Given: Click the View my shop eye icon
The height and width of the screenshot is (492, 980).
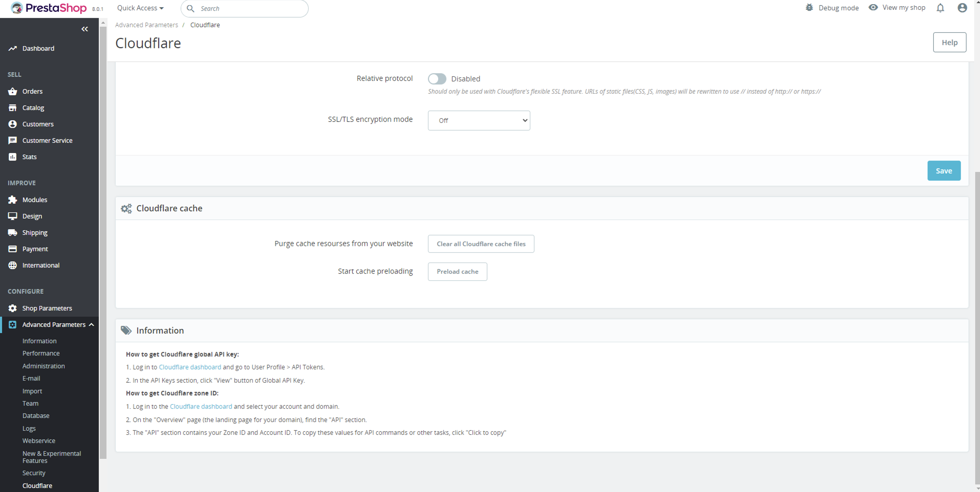Looking at the screenshot, I should pyautogui.click(x=873, y=7).
